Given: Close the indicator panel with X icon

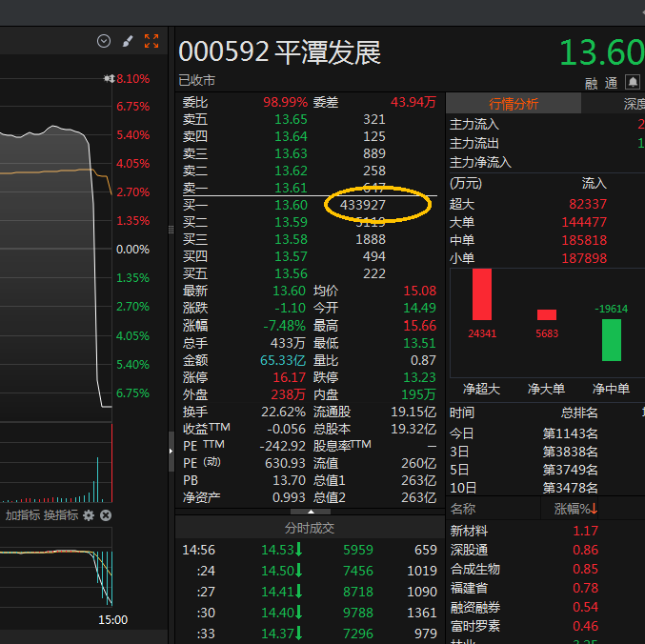Looking at the screenshot, I should click(106, 515).
